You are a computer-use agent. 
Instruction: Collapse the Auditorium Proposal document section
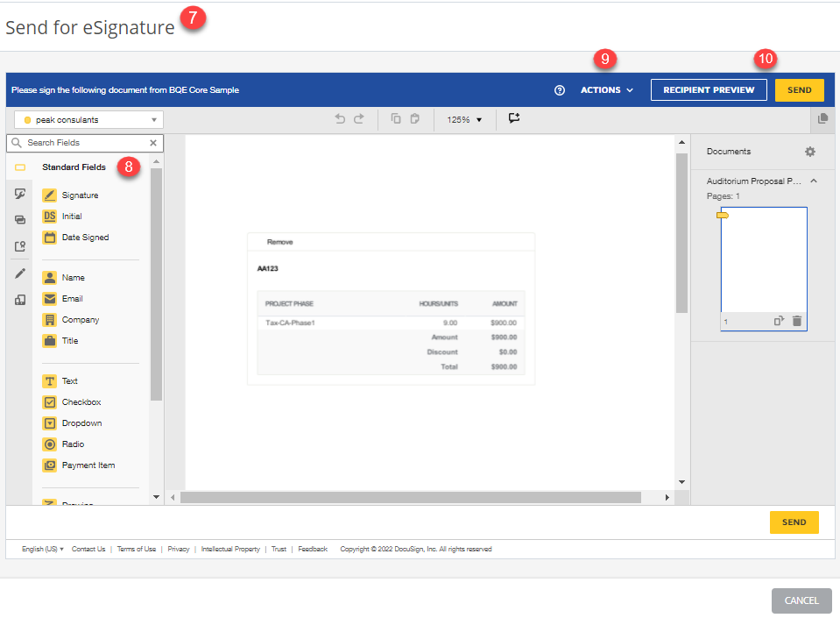(814, 181)
